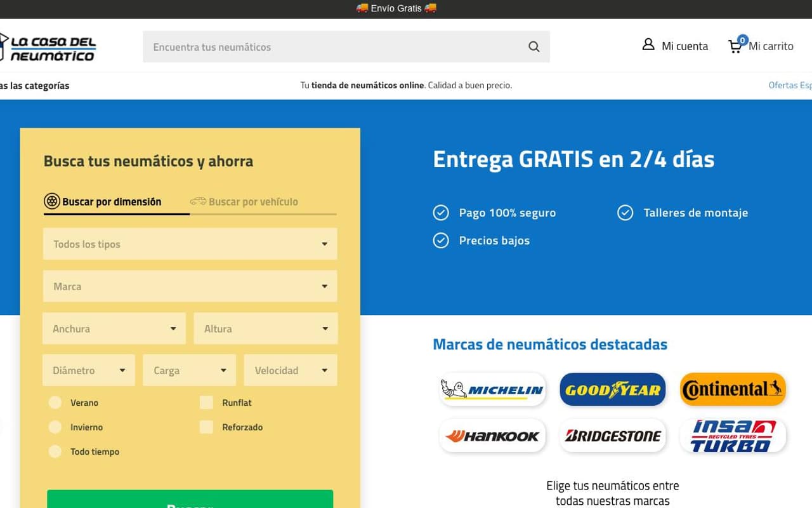Click the Marcas de neumáticos destacadas heading
Viewport: 812px width, 508px height.
click(550, 344)
